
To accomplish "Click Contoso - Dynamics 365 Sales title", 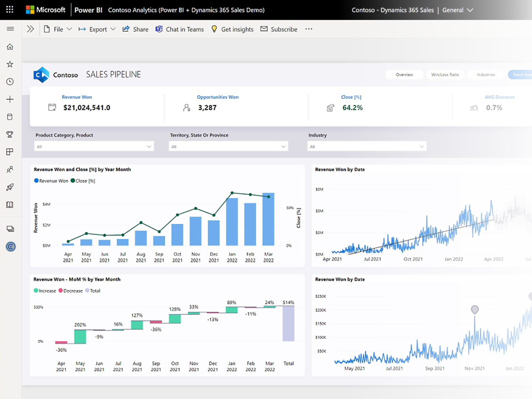I will (393, 10).
